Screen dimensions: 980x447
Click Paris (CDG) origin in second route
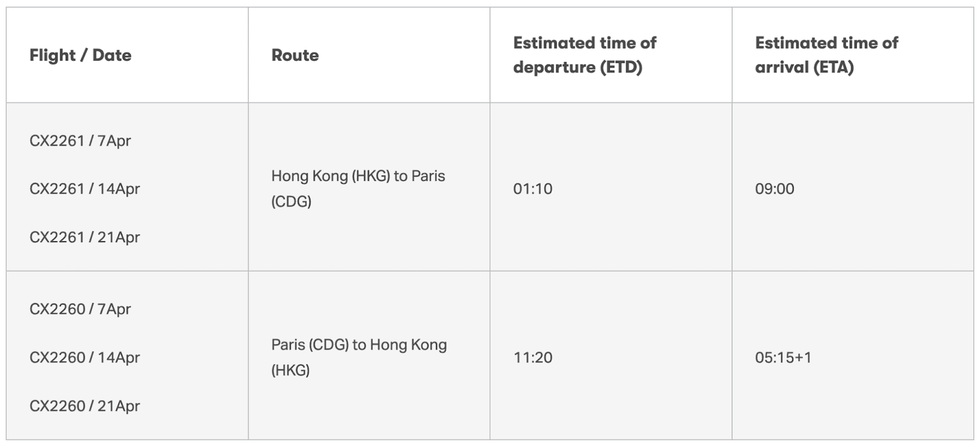click(x=310, y=345)
